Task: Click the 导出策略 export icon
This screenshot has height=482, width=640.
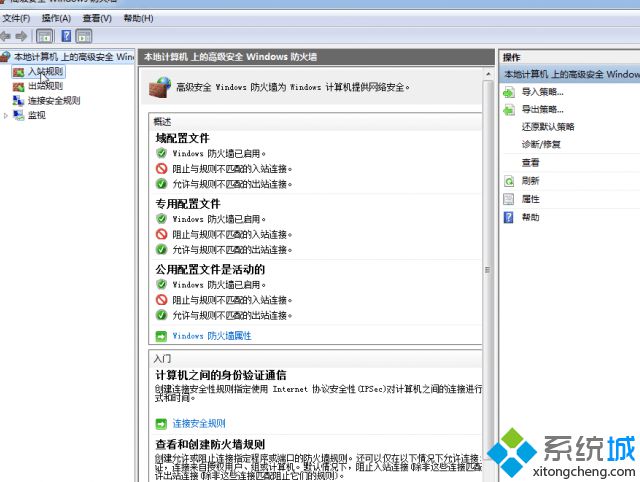Action: pos(509,110)
